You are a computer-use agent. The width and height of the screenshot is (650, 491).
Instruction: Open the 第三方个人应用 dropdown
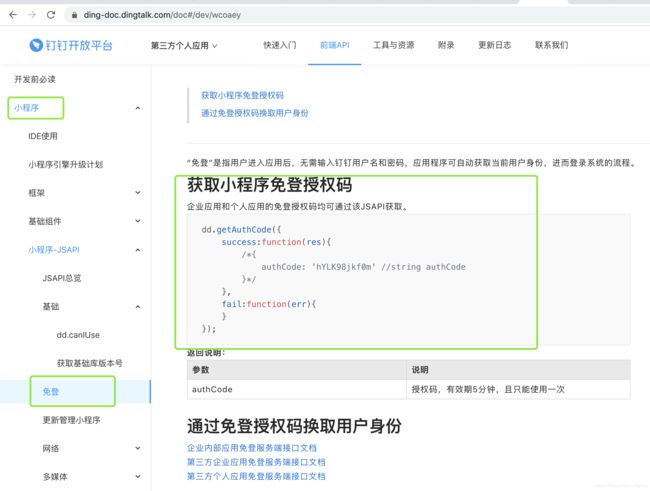(x=184, y=45)
